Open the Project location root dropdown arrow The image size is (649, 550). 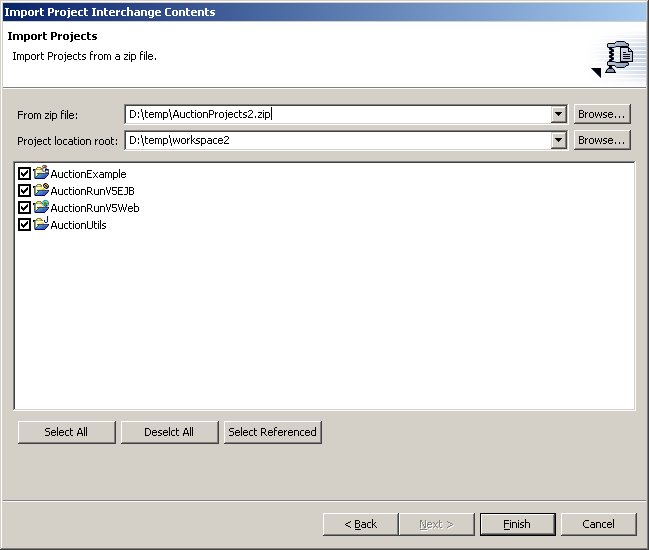click(558, 140)
